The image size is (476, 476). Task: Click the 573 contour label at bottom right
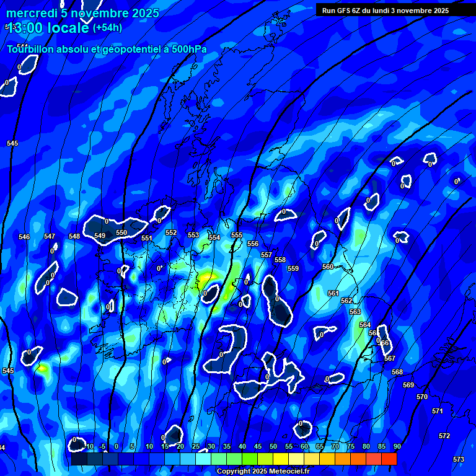459,459
